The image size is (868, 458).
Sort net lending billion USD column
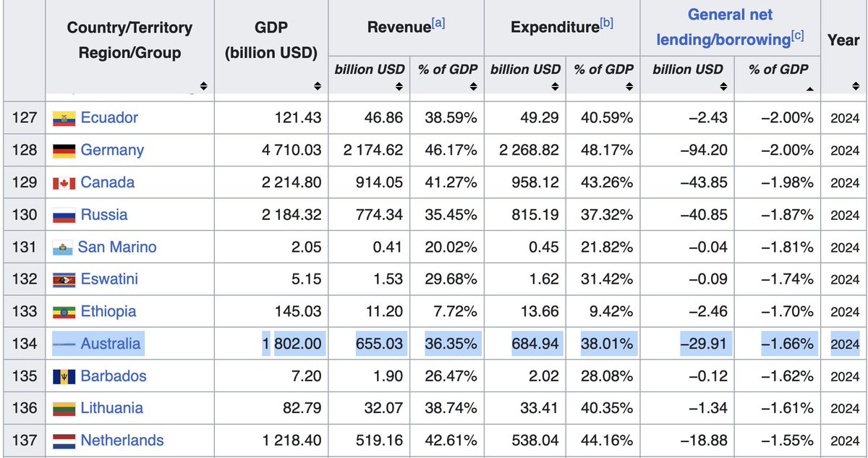point(723,87)
